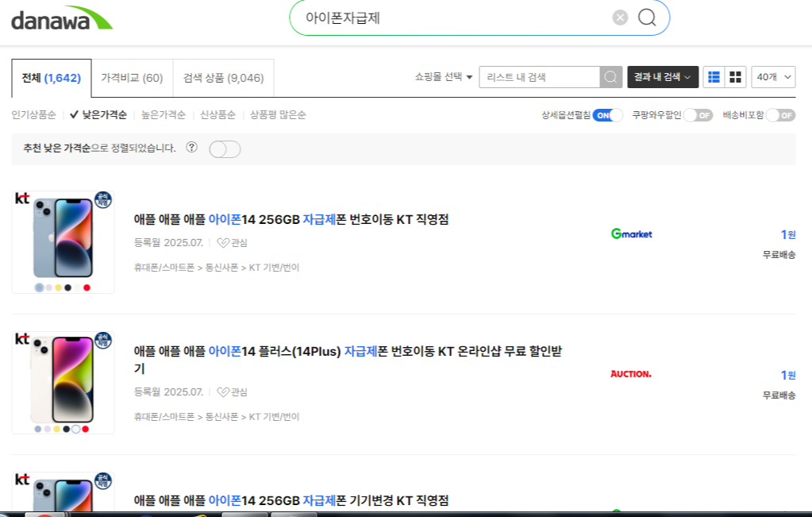The width and height of the screenshot is (812, 517).
Task: Toggle the 배송비포함 switch
Action: [x=780, y=115]
